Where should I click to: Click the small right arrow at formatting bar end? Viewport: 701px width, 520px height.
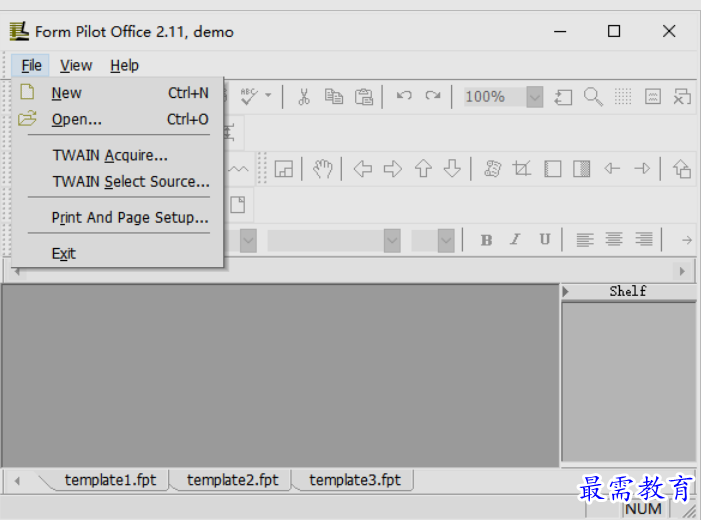(x=687, y=241)
